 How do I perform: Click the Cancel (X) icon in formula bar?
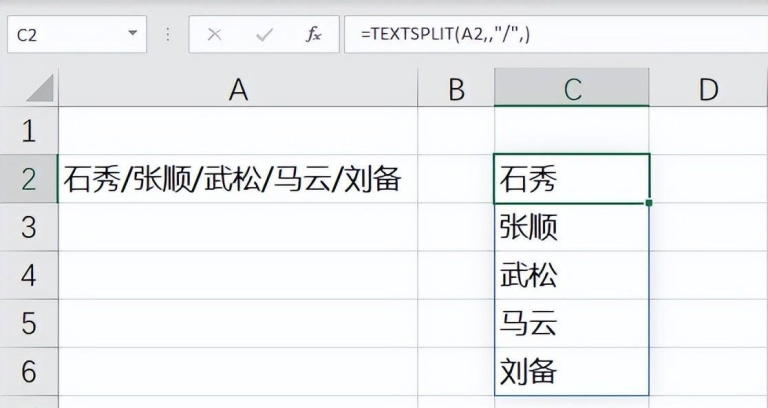click(x=214, y=34)
